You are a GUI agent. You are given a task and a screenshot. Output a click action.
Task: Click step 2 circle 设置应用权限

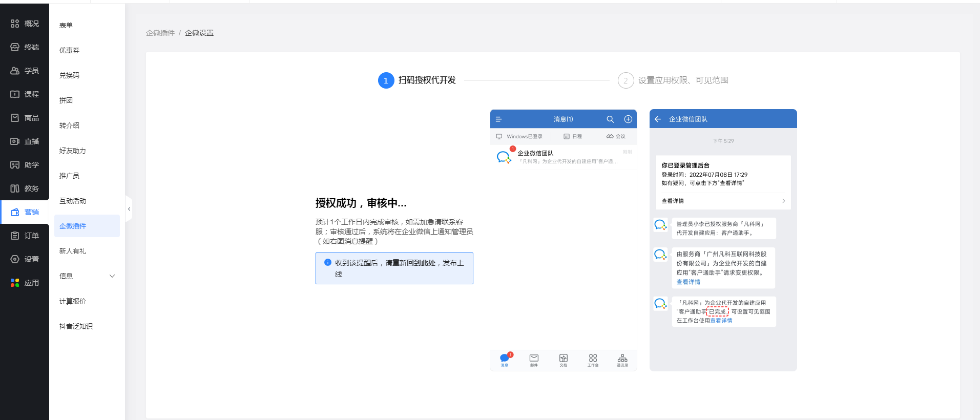625,80
